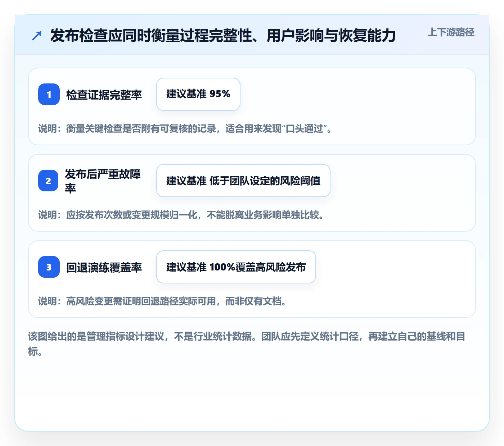Viewport: 504px width, 446px height.
Task: Click the main title 发布检查应同时衡量过程完整性
Action: (223, 36)
